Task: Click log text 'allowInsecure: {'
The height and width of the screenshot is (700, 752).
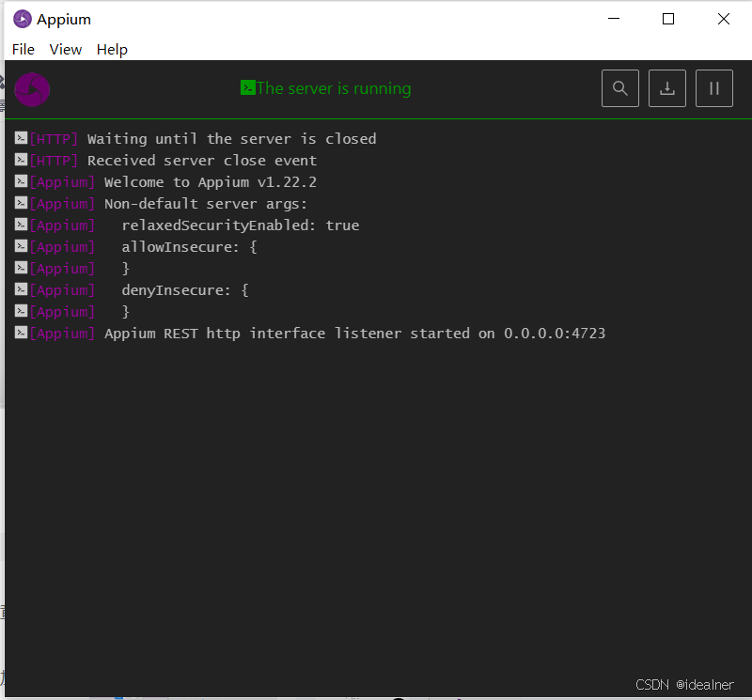Action: pyautogui.click(x=190, y=247)
